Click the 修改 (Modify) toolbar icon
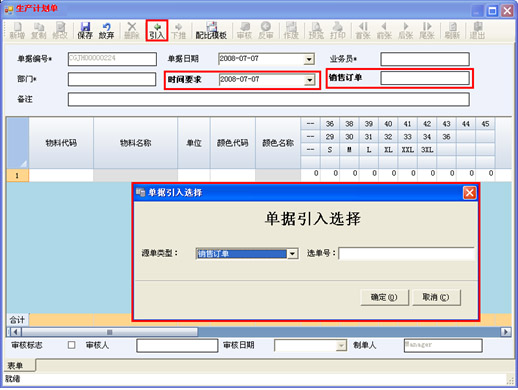 tap(60, 31)
